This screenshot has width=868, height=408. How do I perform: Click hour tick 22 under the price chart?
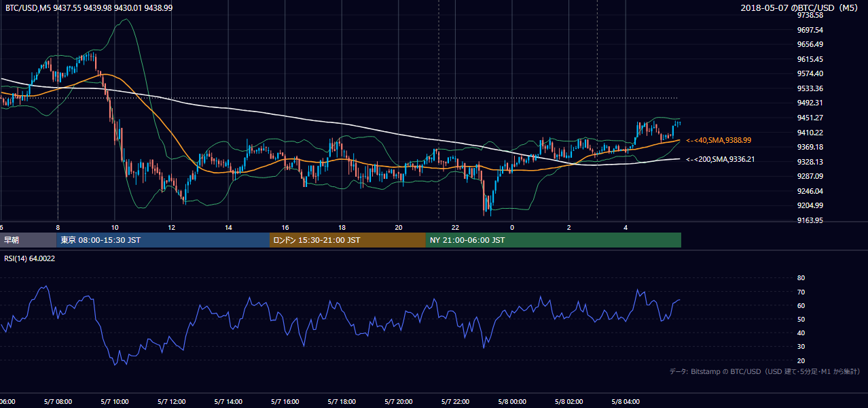[x=455, y=227]
